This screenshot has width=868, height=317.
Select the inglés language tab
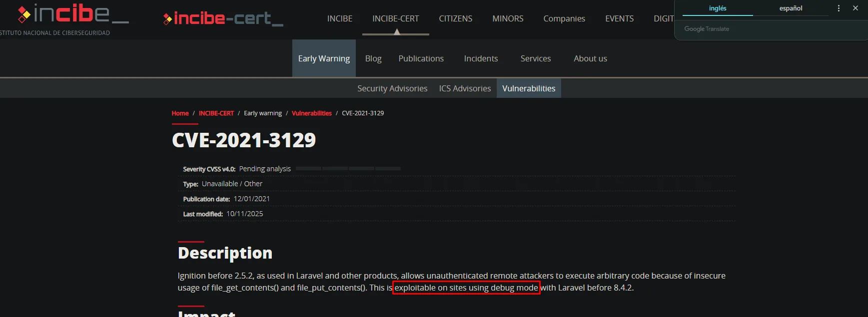tap(718, 8)
